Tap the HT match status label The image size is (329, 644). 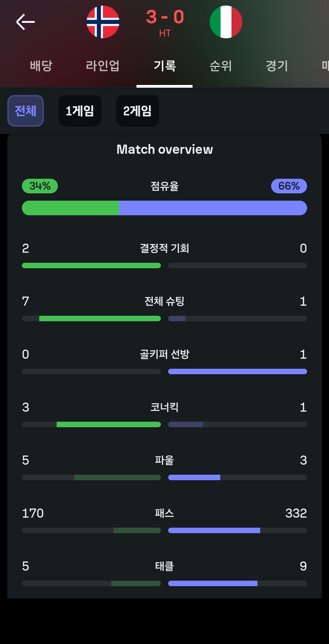pyautogui.click(x=165, y=33)
